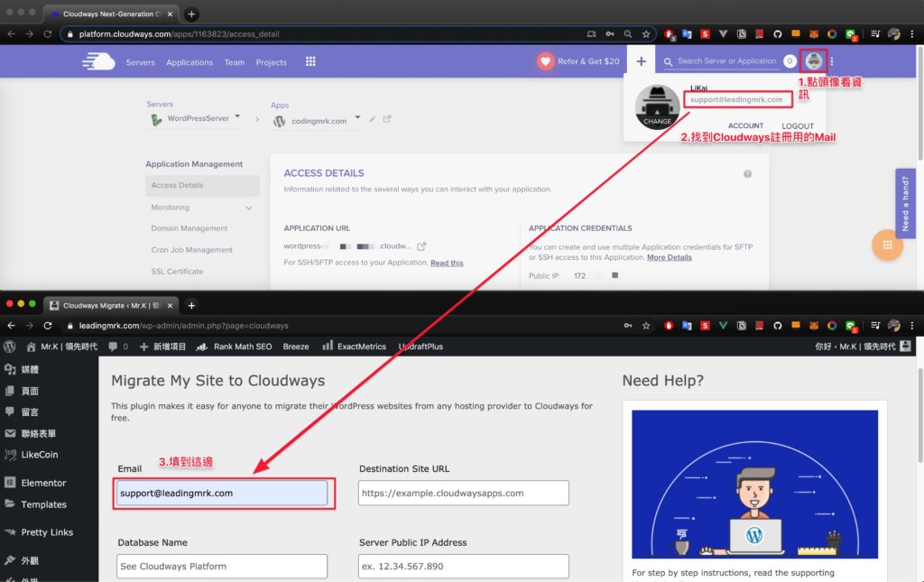Viewport: 924px width, 582px height.
Task: Click the orange floating grid button
Action: pos(888,245)
